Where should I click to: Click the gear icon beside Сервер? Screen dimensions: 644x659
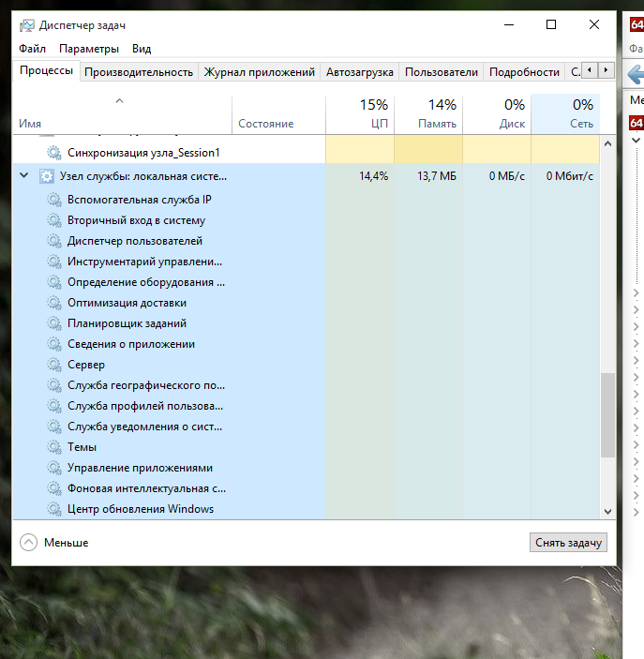(x=54, y=365)
